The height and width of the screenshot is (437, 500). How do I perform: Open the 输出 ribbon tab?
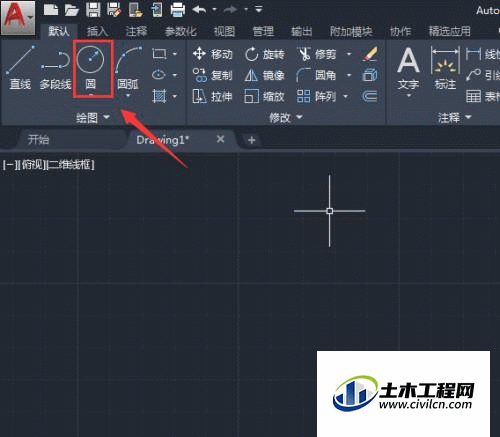[302, 31]
